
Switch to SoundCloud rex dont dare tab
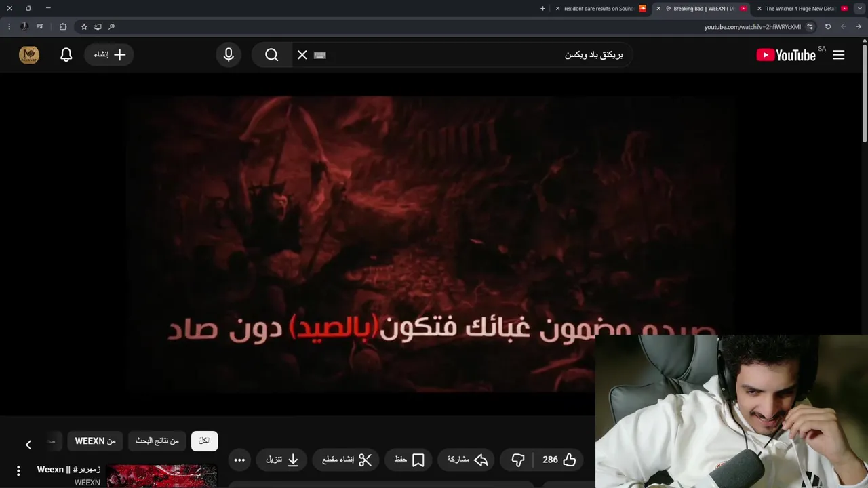point(599,9)
